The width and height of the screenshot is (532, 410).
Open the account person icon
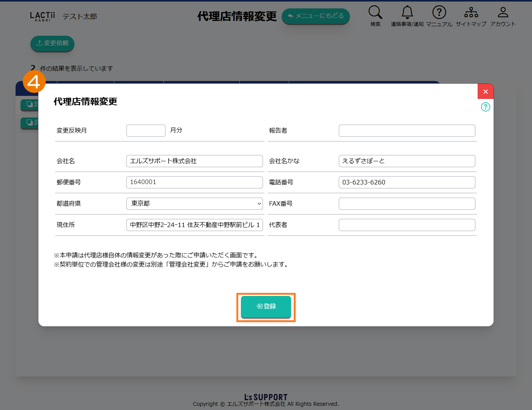(x=503, y=13)
